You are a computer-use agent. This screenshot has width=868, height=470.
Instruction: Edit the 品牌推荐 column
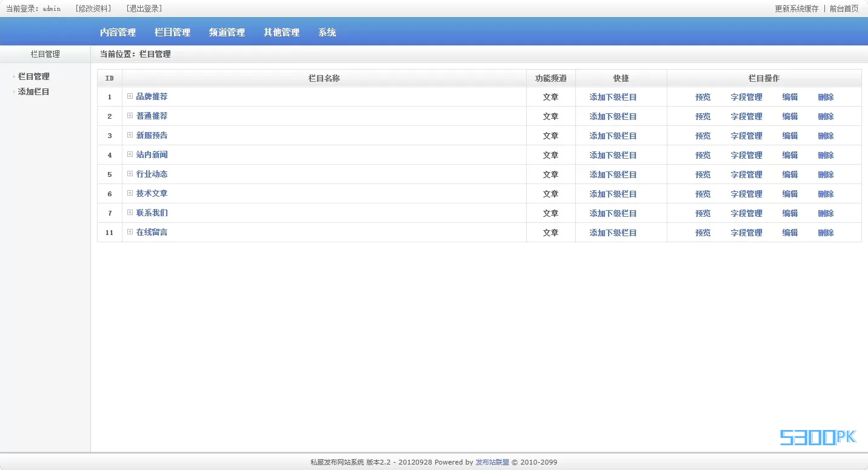pyautogui.click(x=790, y=97)
